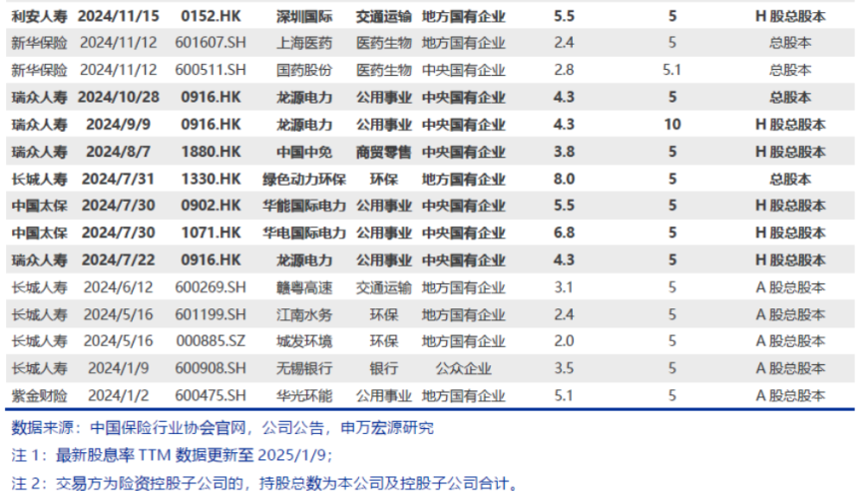Viewport: 868px width, 491px height.
Task: Click the 3.8 dividend yield value
Action: [564, 152]
